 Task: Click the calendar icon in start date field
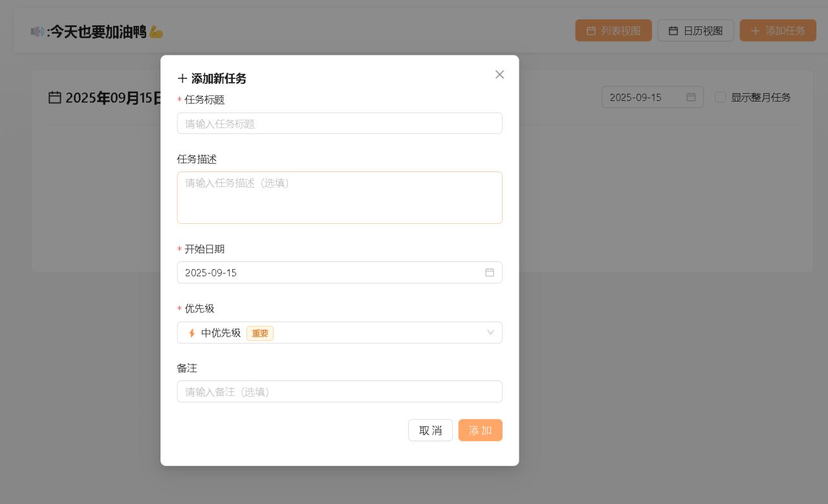pyautogui.click(x=490, y=272)
